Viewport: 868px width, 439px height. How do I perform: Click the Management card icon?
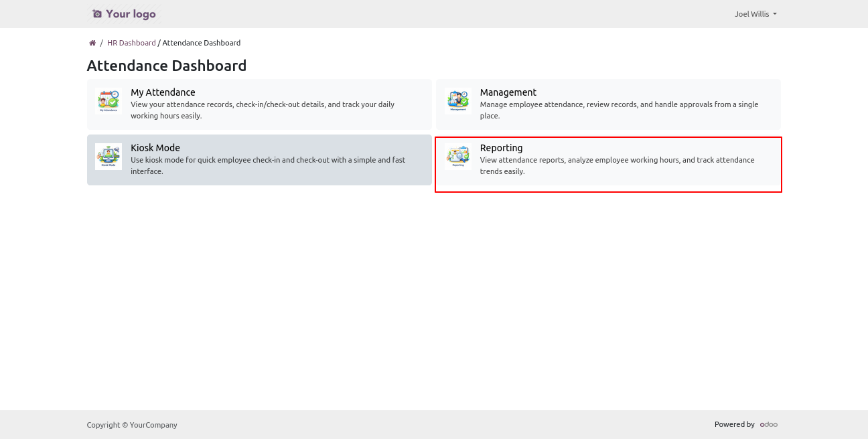coord(457,101)
